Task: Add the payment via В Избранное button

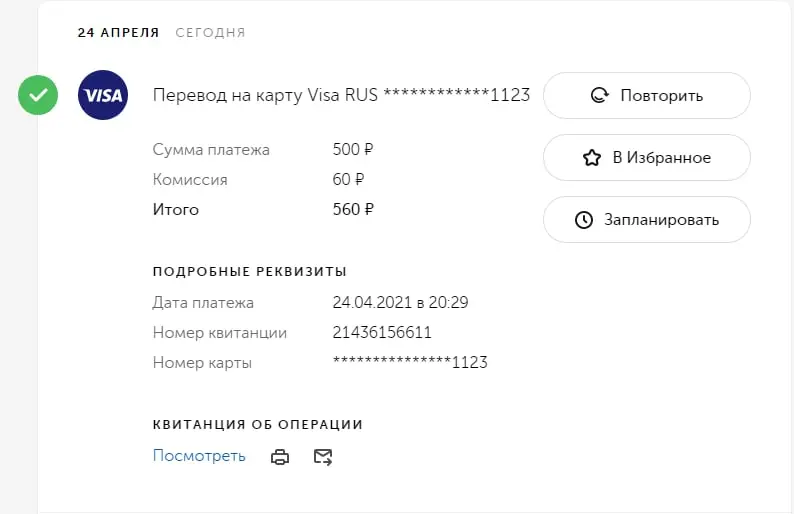Action: pyautogui.click(x=647, y=157)
